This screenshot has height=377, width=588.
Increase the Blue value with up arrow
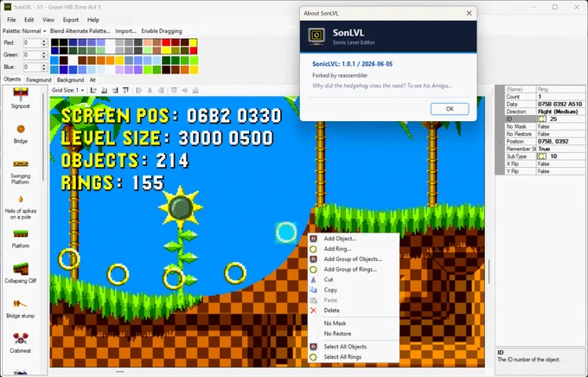(x=44, y=65)
